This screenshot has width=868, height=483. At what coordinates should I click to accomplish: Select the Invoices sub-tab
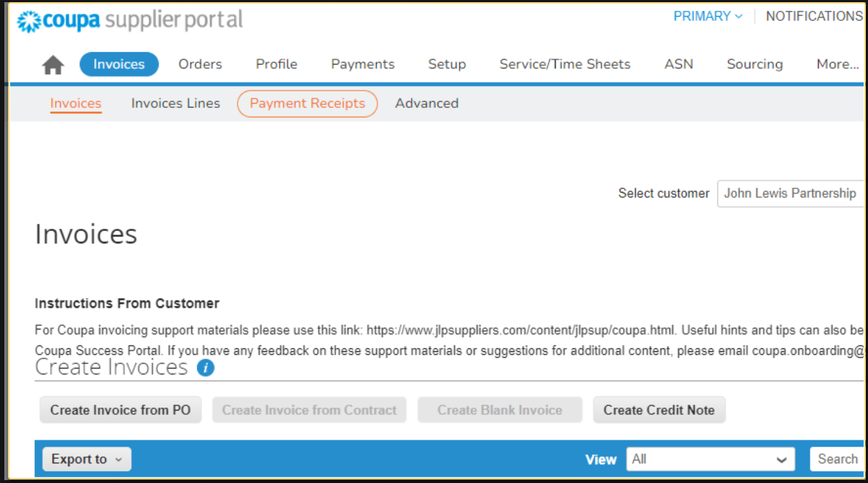click(76, 104)
